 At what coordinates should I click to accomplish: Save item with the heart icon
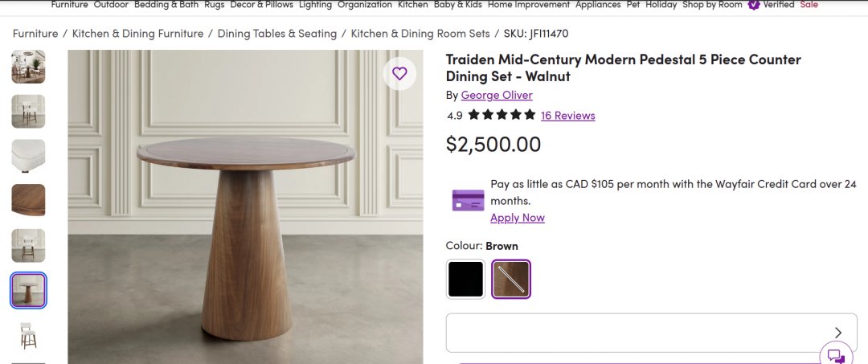coord(399,74)
